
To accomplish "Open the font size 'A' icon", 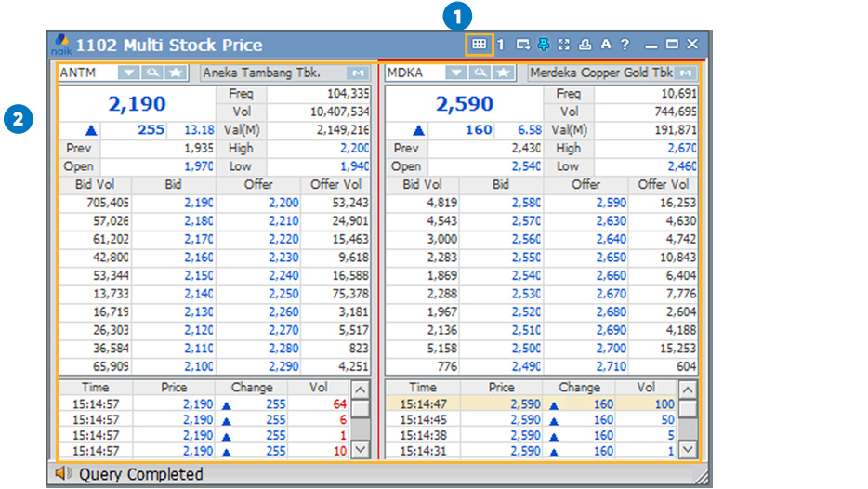I will 605,45.
